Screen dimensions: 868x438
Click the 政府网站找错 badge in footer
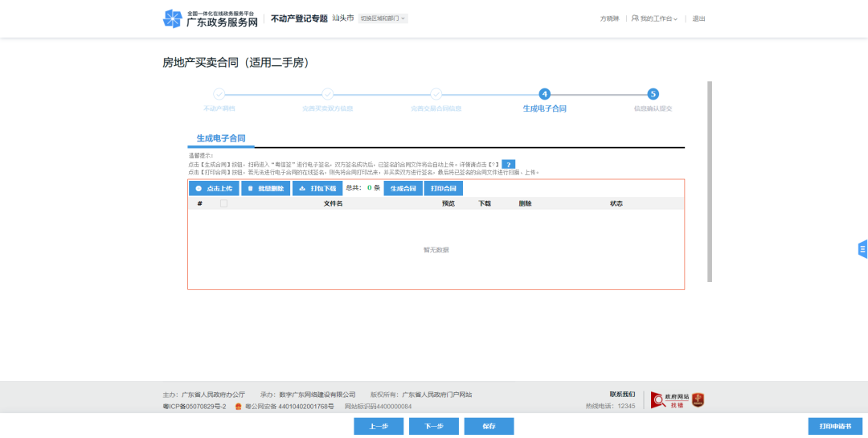click(669, 399)
